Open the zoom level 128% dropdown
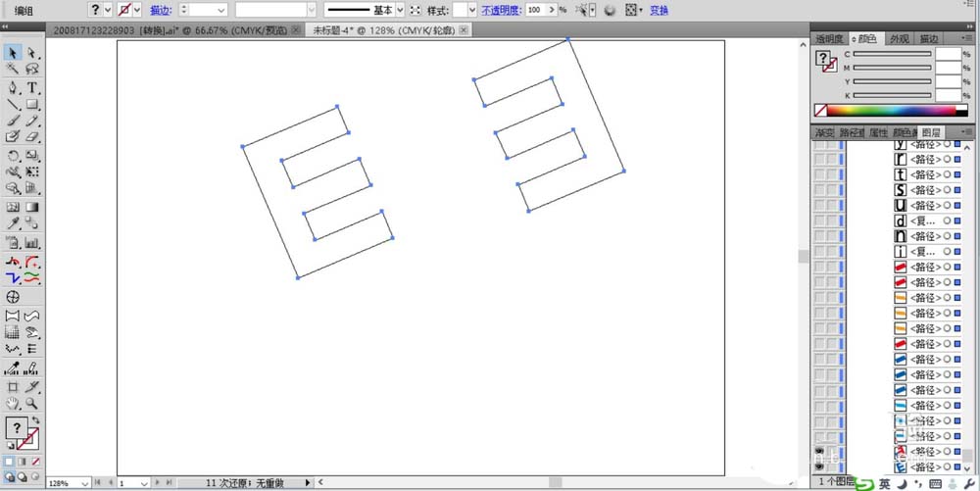Screen dimensions: 980x491 point(85,483)
